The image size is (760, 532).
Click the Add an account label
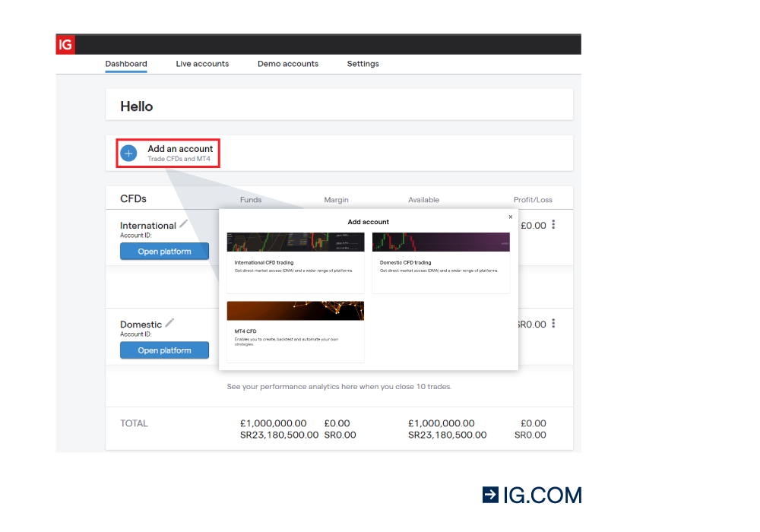coord(179,148)
